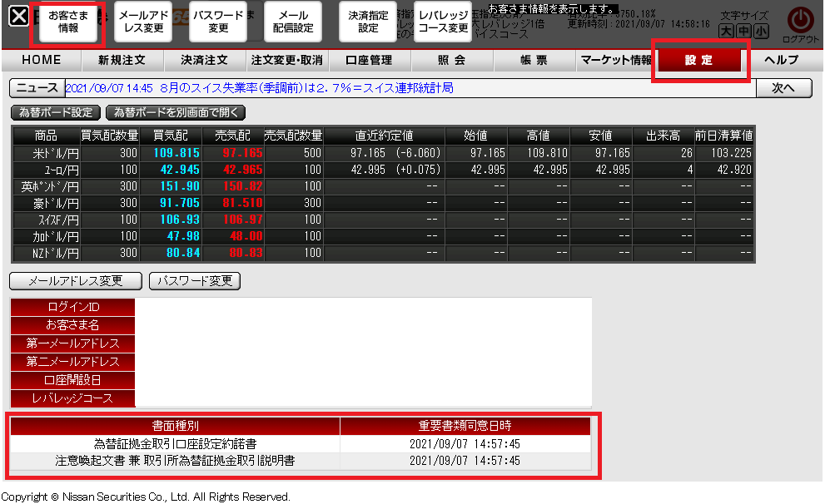The image size is (825, 504).
Task: Click 豪ドル/円 bid price 91.705
Action: (180, 203)
